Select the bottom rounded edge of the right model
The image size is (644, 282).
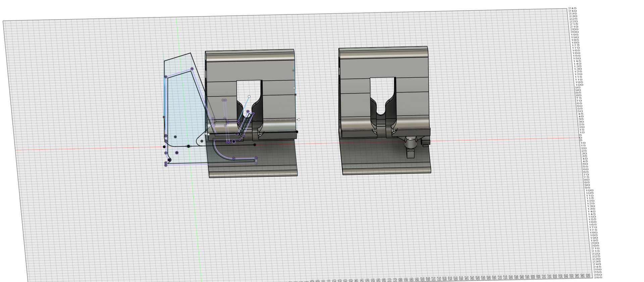[386, 170]
